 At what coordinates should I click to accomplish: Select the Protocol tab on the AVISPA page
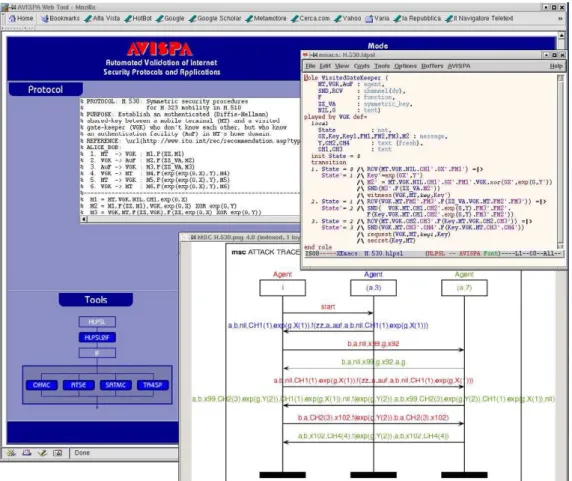(46, 90)
